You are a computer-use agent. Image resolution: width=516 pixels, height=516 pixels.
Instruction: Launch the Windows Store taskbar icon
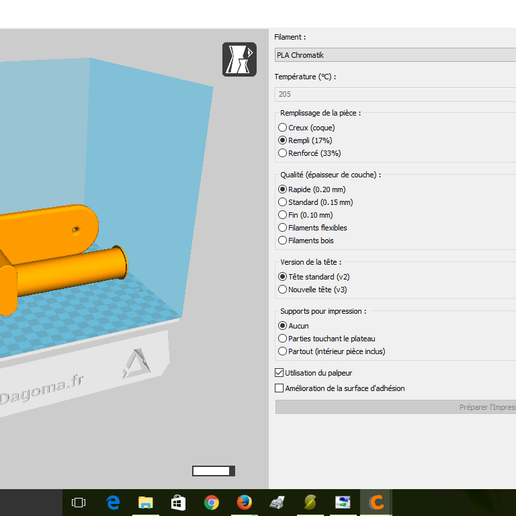[178, 502]
